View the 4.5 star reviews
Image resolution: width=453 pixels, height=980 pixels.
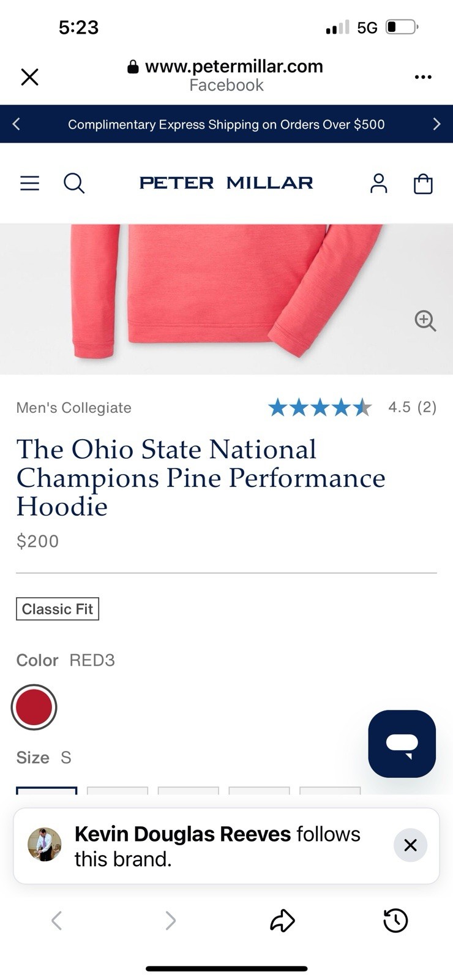352,407
